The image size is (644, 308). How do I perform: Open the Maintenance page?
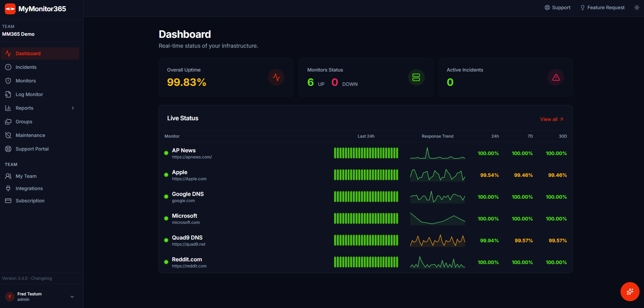click(40, 135)
